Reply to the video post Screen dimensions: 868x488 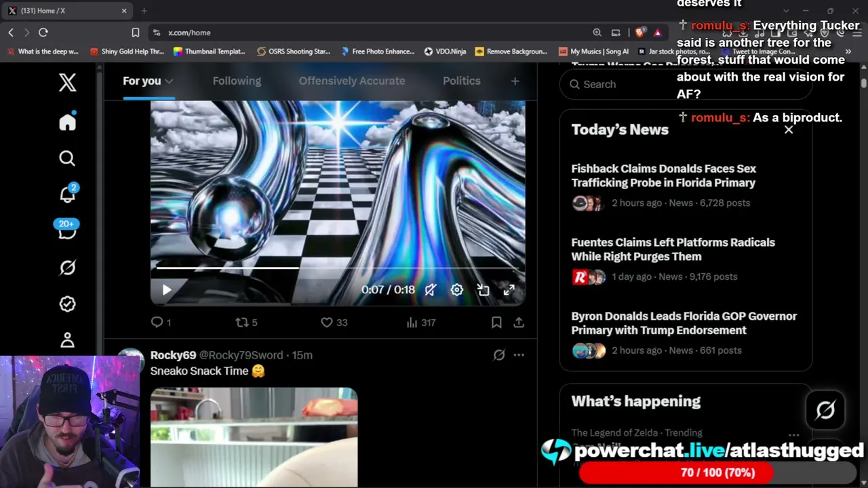(161, 323)
